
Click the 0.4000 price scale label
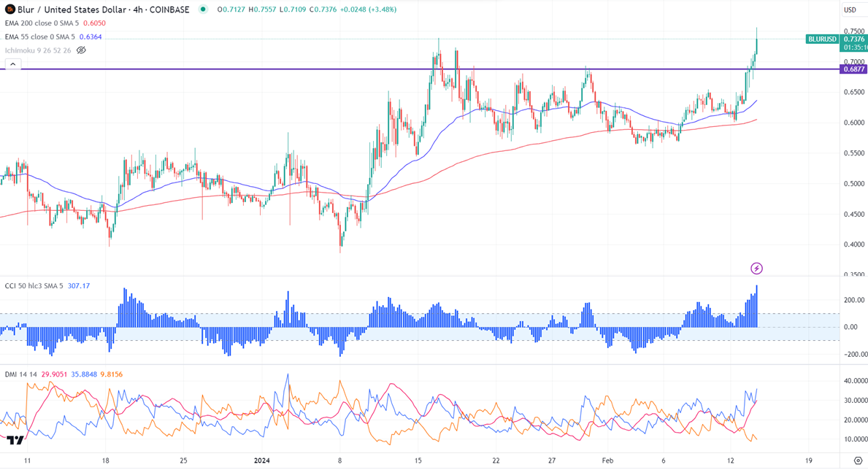(x=854, y=244)
